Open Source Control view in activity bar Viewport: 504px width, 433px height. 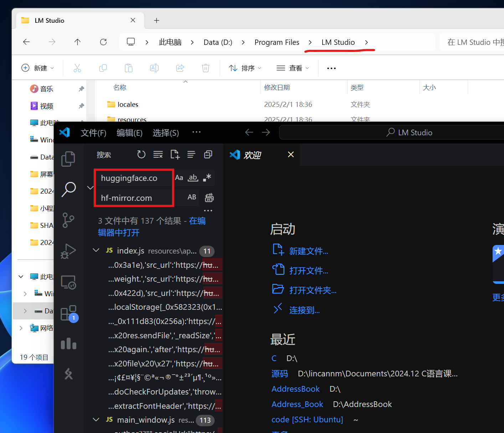click(68, 220)
